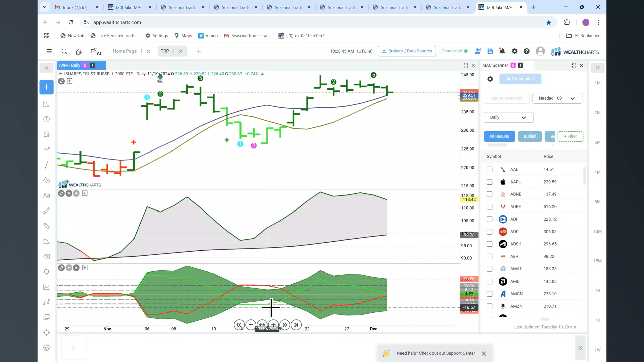Viewport: 644px width, 362px height.
Task: Open the Daily timeframe dropdown
Action: click(x=508, y=117)
